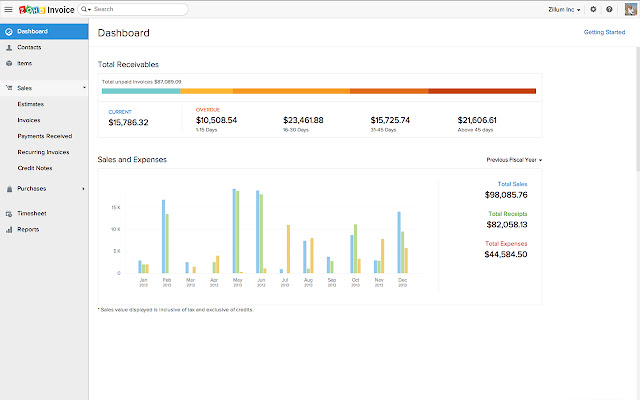640x400 pixels.
Task: Open the hamburger menu icon
Action: [8, 9]
